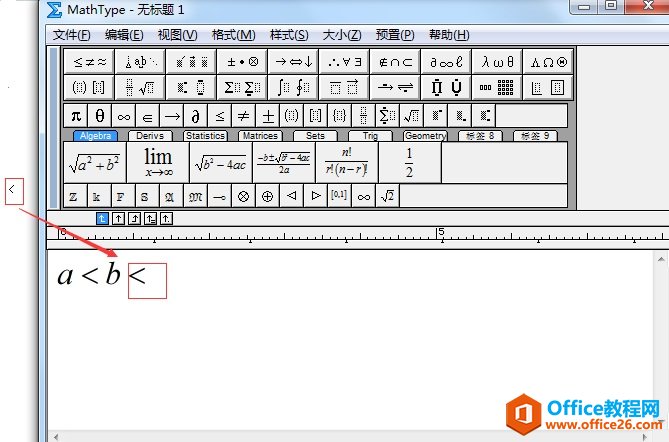Select the first left-aligned tab stop button
The width and height of the screenshot is (669, 442).
coord(102,217)
